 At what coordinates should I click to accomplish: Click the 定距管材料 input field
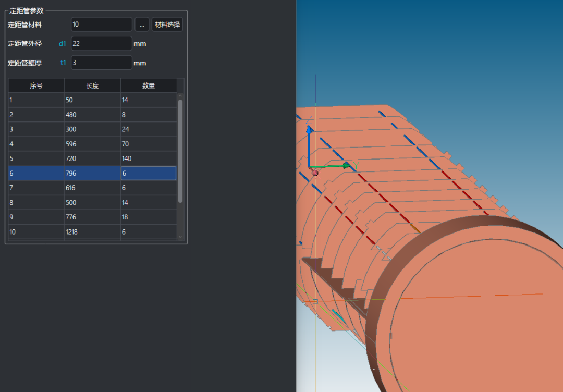(x=102, y=24)
